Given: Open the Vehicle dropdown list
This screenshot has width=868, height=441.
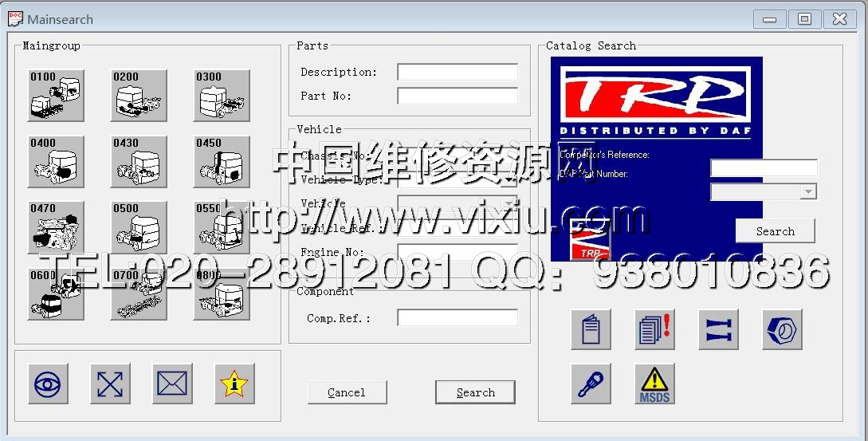Looking at the screenshot, I should coord(509,203).
